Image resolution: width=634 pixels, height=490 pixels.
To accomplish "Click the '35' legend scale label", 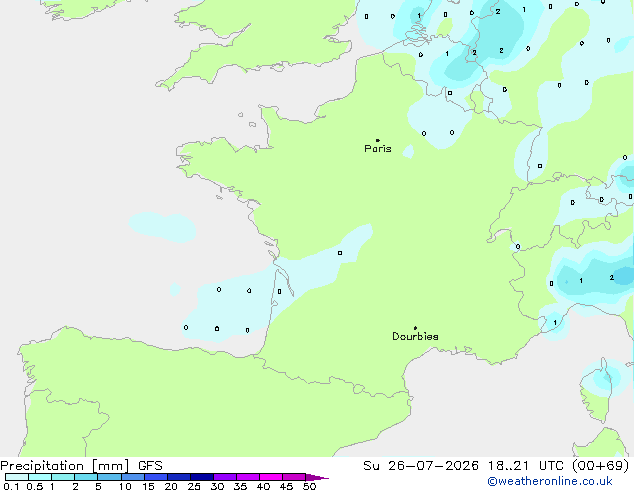I will click(240, 486).
